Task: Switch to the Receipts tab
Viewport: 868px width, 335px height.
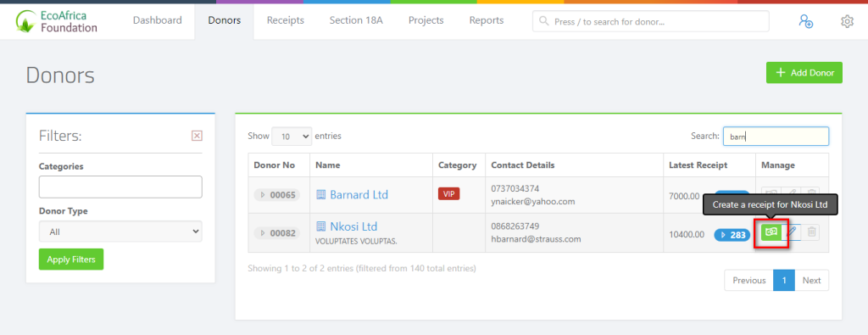Action: click(x=286, y=20)
